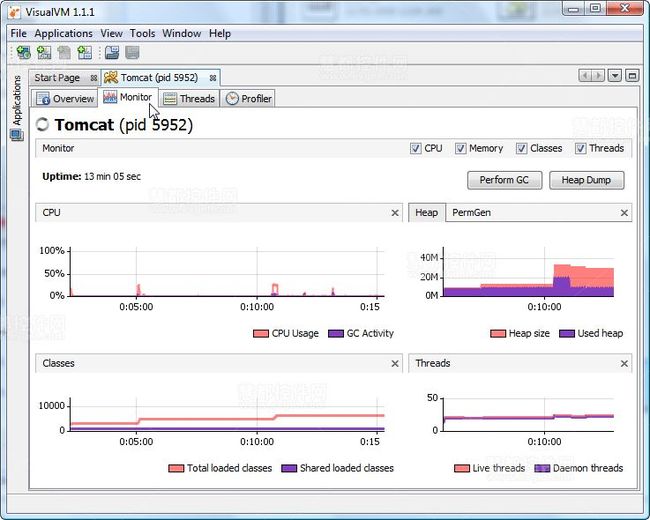Screen dimensions: 650x520
Task: Open the Applications menu
Action: 63,34
